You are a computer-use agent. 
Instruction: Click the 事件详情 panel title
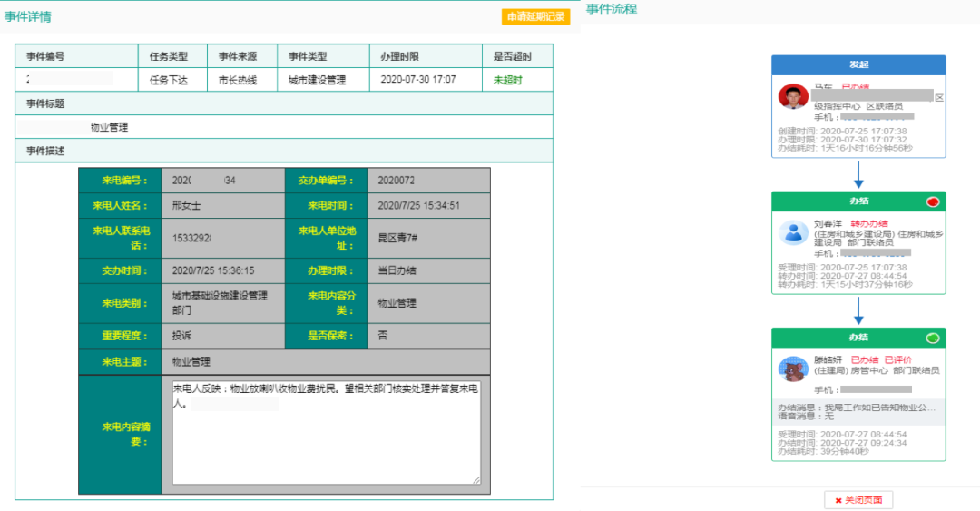point(27,17)
